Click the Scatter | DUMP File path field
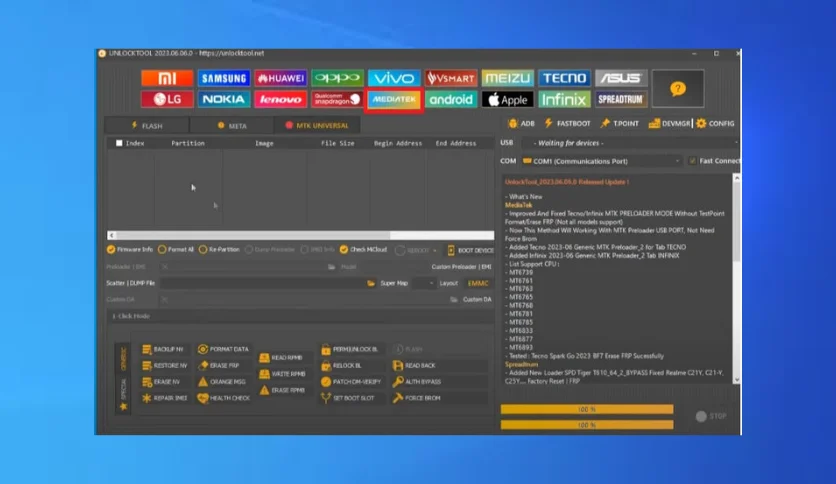The image size is (836, 484). (264, 283)
